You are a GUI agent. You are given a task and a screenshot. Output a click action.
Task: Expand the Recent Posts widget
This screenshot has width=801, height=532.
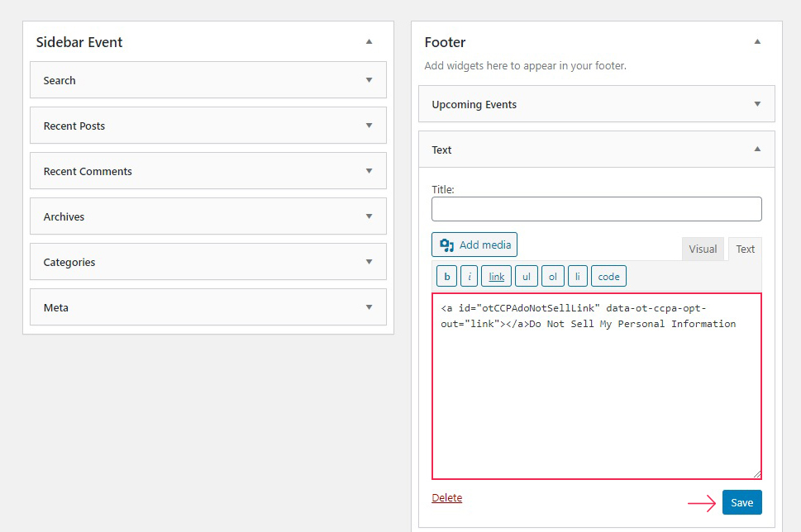tap(369, 126)
